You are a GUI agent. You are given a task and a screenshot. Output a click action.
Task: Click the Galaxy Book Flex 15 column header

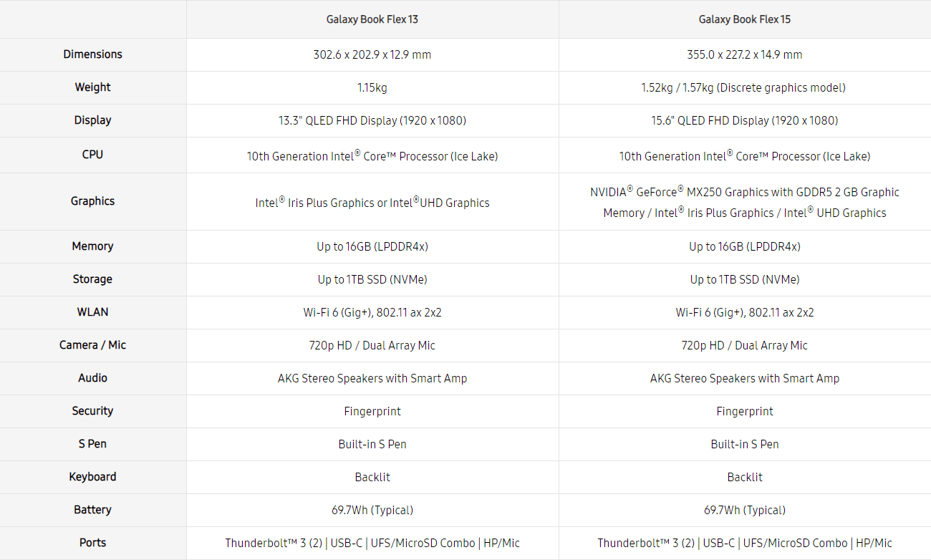click(x=745, y=19)
